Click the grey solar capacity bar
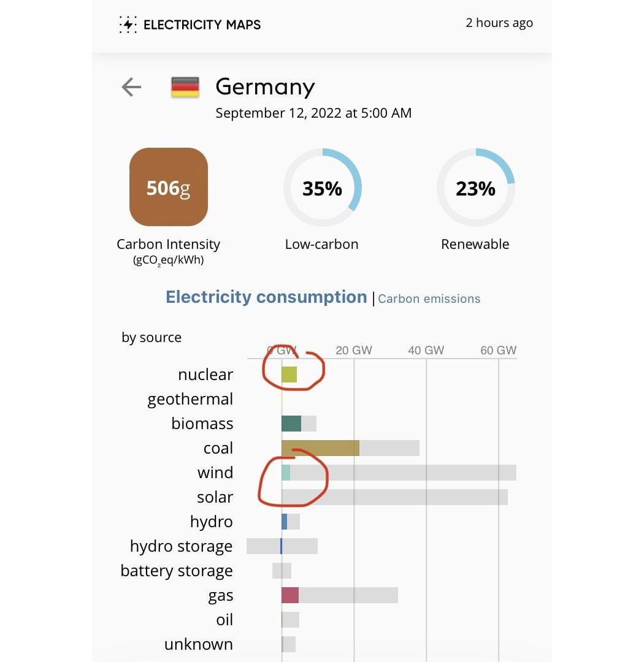 tap(395, 497)
